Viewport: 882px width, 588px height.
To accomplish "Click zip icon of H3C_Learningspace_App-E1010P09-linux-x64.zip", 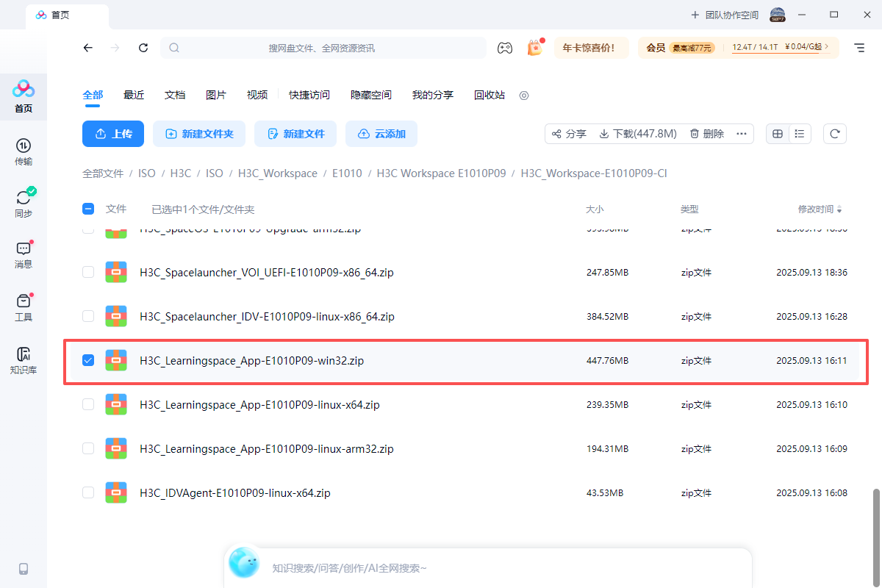I will 116,404.
